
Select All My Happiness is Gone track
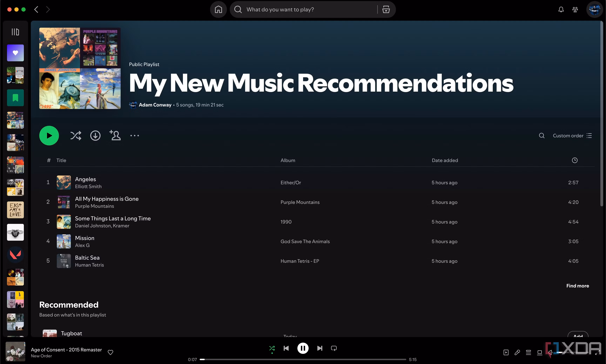point(107,199)
